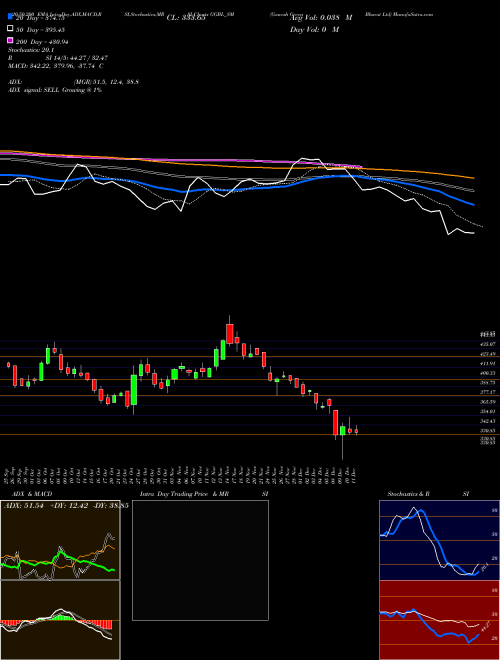Screen dimensions: 500x660
Task: Open the dark red RSI chart panel
Action: (x=439, y=620)
